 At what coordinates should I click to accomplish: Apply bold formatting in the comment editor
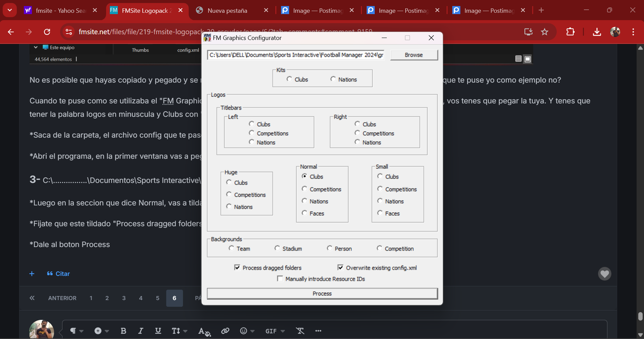click(x=123, y=331)
